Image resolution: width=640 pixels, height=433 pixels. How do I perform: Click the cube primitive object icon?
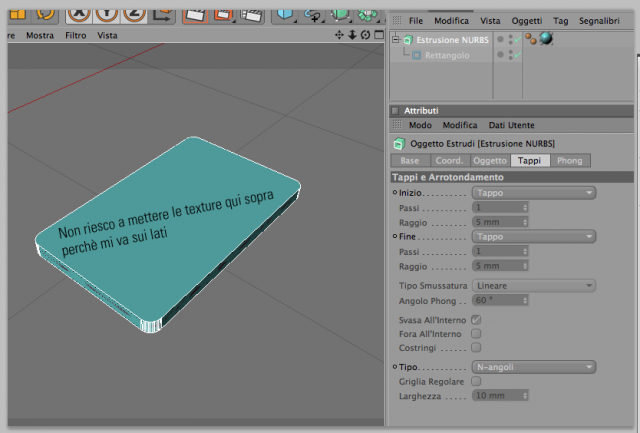(x=284, y=15)
